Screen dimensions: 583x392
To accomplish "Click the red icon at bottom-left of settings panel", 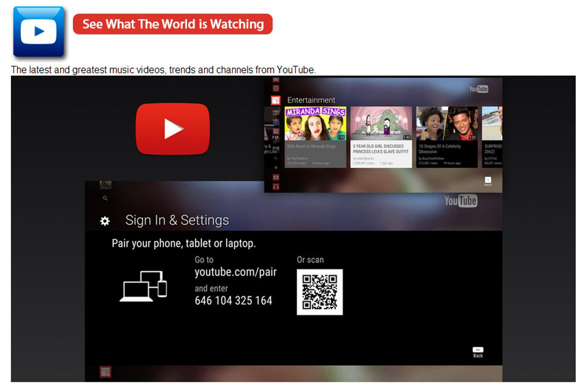I will pyautogui.click(x=105, y=372).
